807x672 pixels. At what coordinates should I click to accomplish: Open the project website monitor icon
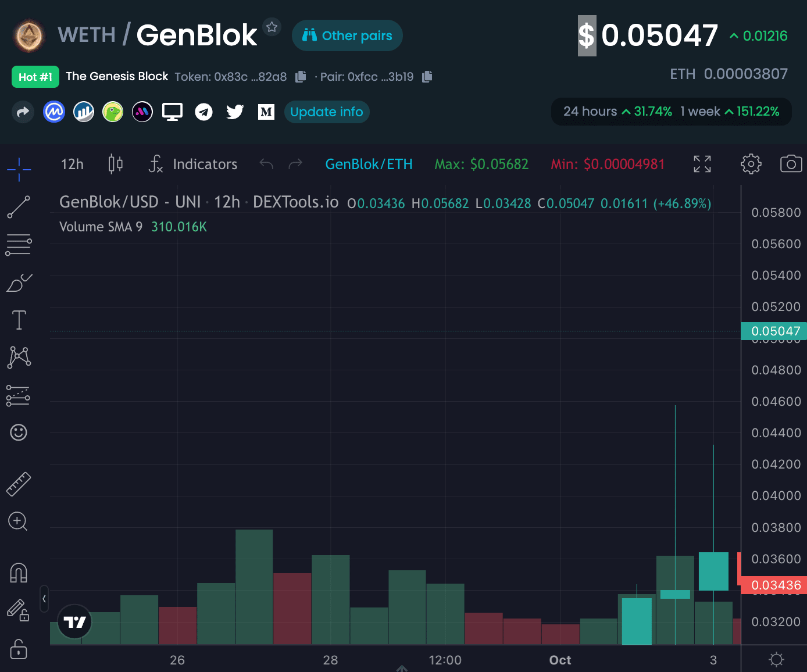pos(172,112)
